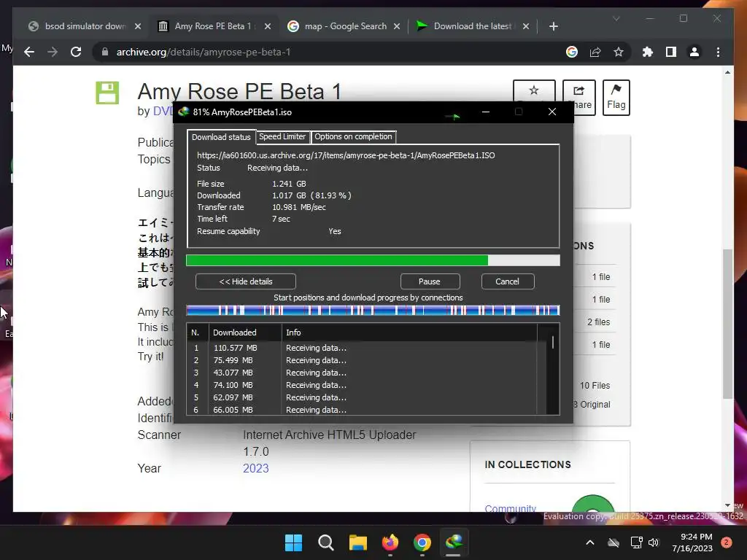Click the IDM icon in dialog title bar
The width and height of the screenshot is (747, 560).
[x=183, y=112]
